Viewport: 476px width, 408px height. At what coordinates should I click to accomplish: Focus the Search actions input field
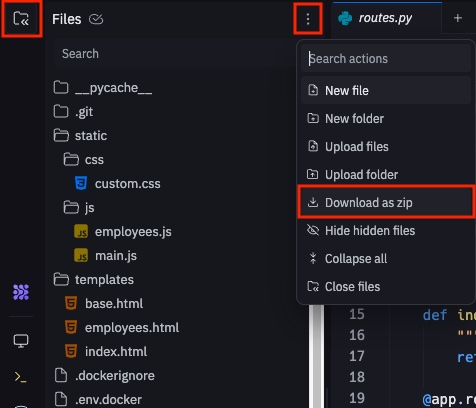386,59
